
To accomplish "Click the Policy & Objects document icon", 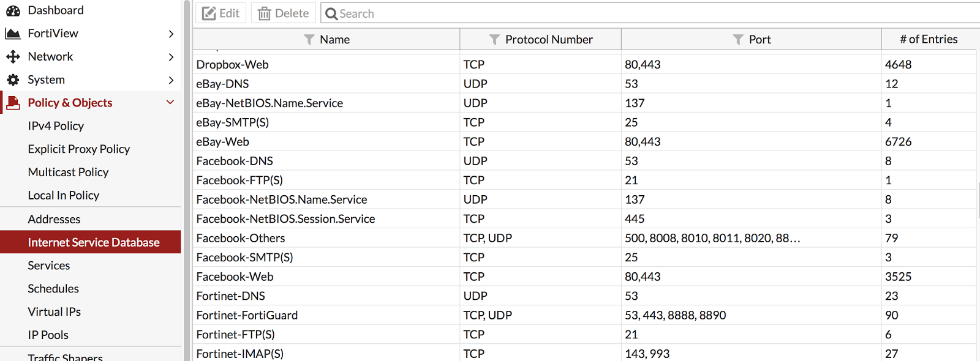I will 13,103.
